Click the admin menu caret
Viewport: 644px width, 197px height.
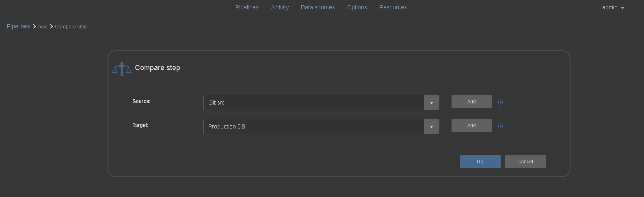click(x=622, y=8)
